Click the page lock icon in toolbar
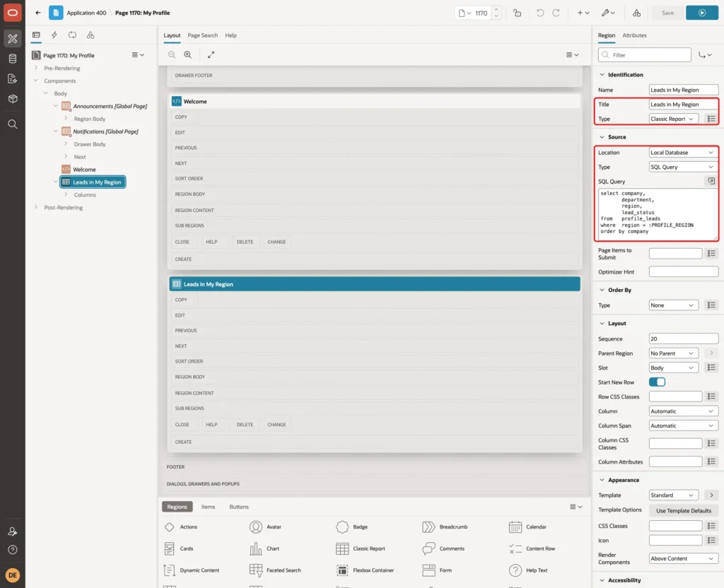The height and width of the screenshot is (588, 724). click(517, 13)
